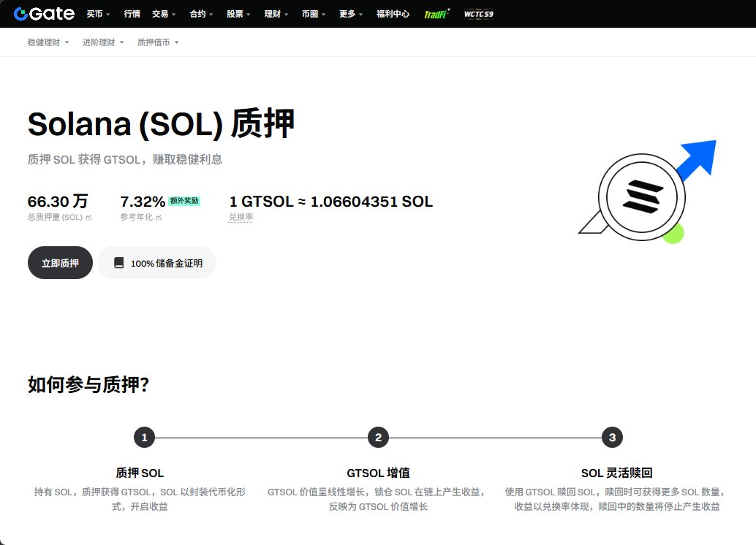Click the GTSOL 增值 step title
The height and width of the screenshot is (545, 756).
(379, 473)
